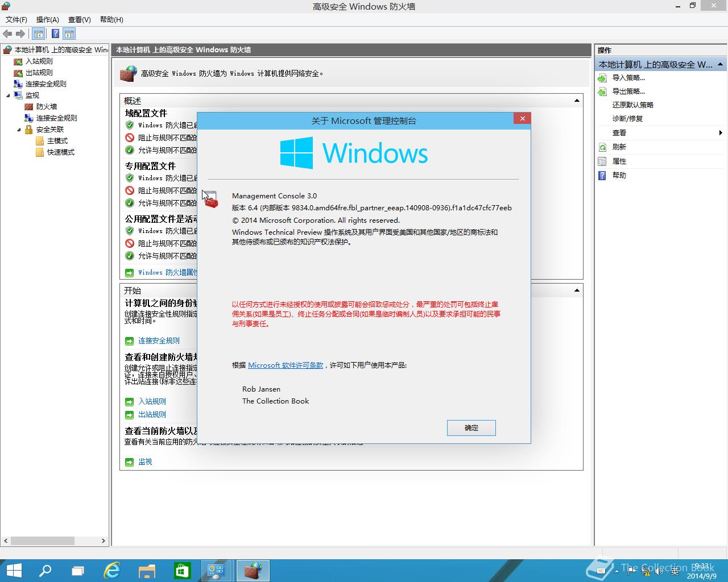Switch to the Control Panel taskbar button

pos(216,570)
